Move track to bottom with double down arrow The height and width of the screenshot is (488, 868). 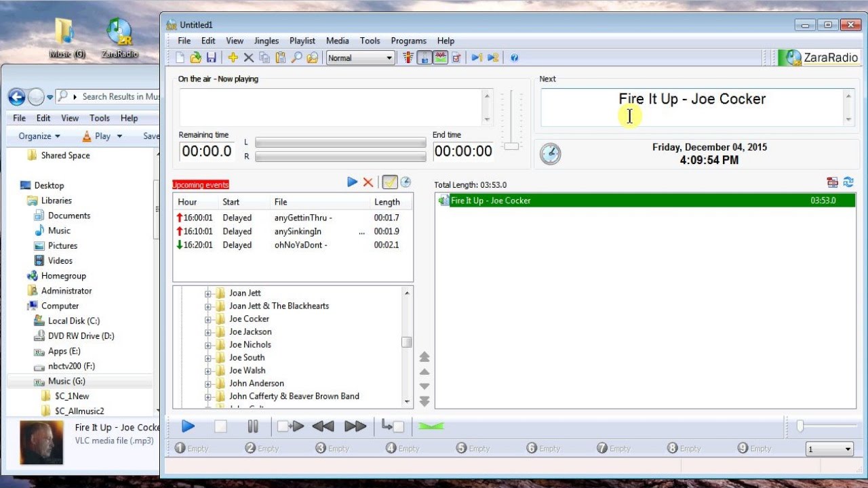click(x=425, y=401)
